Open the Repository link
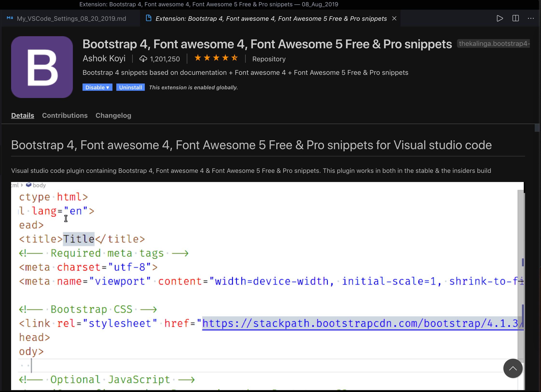The width and height of the screenshot is (541, 392). [x=269, y=59]
